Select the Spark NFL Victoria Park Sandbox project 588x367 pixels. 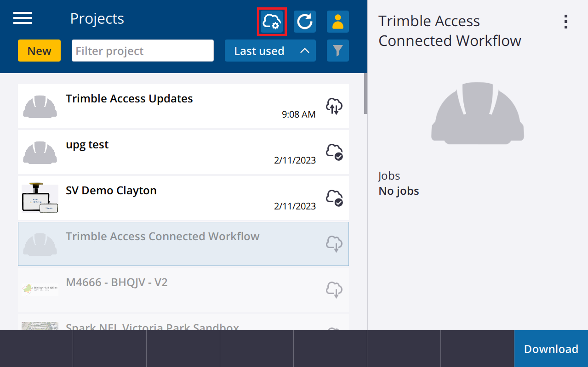click(152, 327)
